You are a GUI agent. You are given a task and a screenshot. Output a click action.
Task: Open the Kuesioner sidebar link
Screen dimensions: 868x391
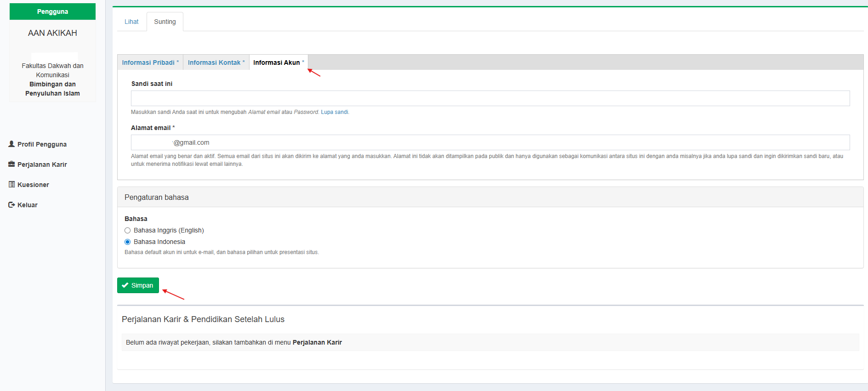tap(33, 185)
